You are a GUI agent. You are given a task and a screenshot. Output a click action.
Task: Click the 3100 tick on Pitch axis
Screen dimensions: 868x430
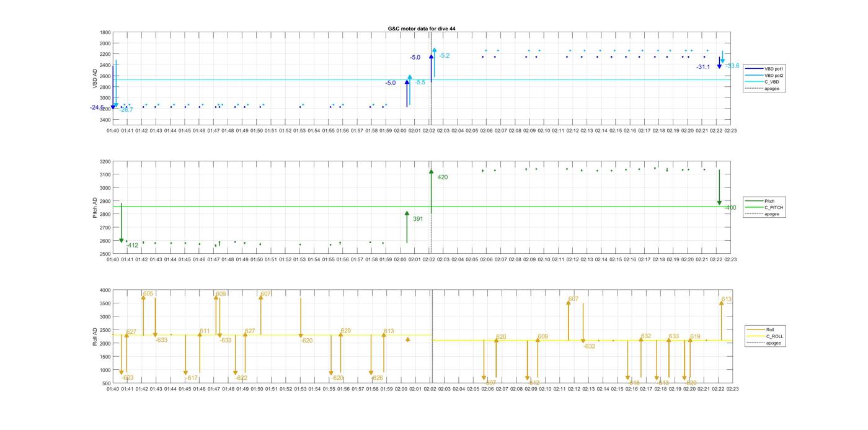(x=105, y=175)
